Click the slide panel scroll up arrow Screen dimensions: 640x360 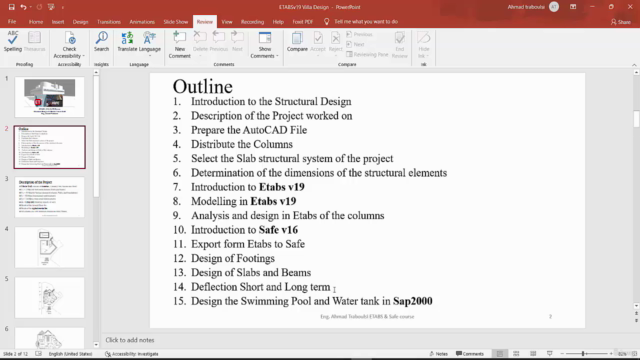coord(96,73)
